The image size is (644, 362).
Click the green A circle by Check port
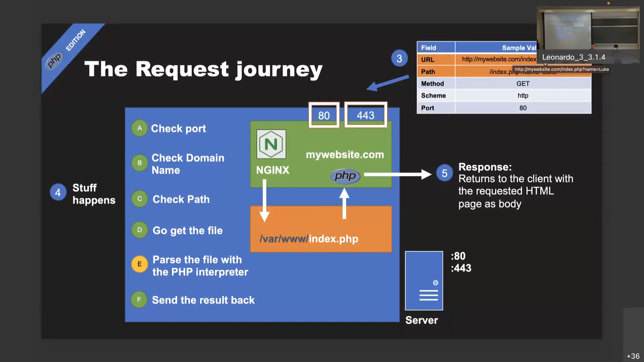point(140,128)
